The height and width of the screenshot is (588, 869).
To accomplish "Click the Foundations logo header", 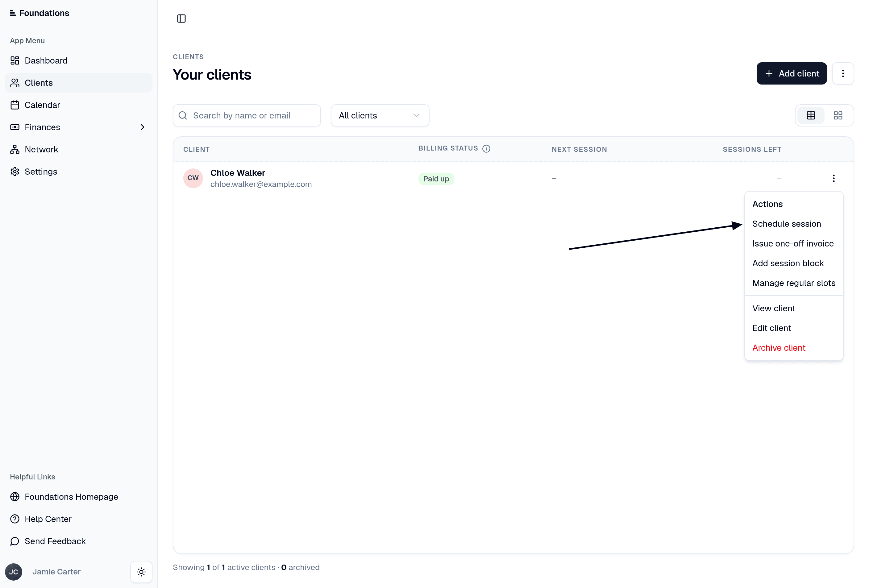I will (39, 13).
